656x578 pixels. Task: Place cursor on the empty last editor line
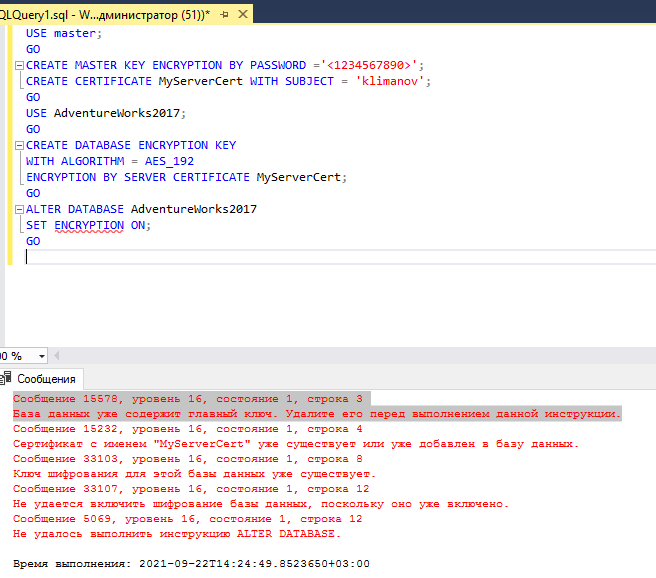click(341, 257)
